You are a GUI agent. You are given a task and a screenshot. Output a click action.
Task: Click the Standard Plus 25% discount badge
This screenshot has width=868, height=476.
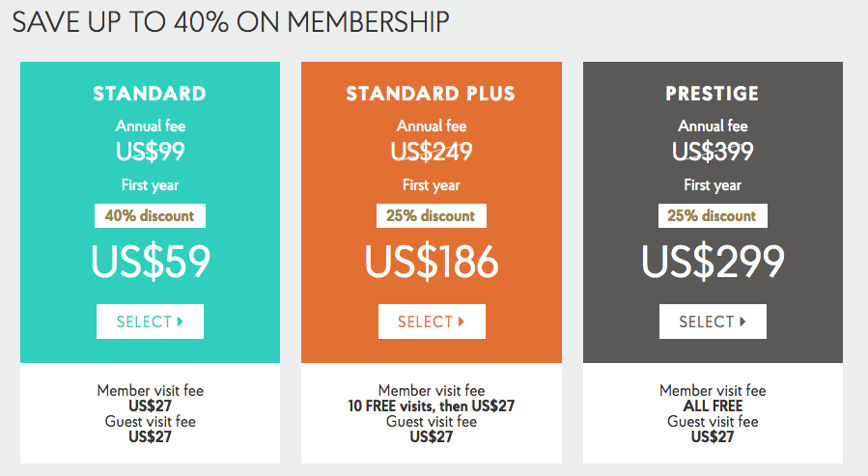coord(432,216)
